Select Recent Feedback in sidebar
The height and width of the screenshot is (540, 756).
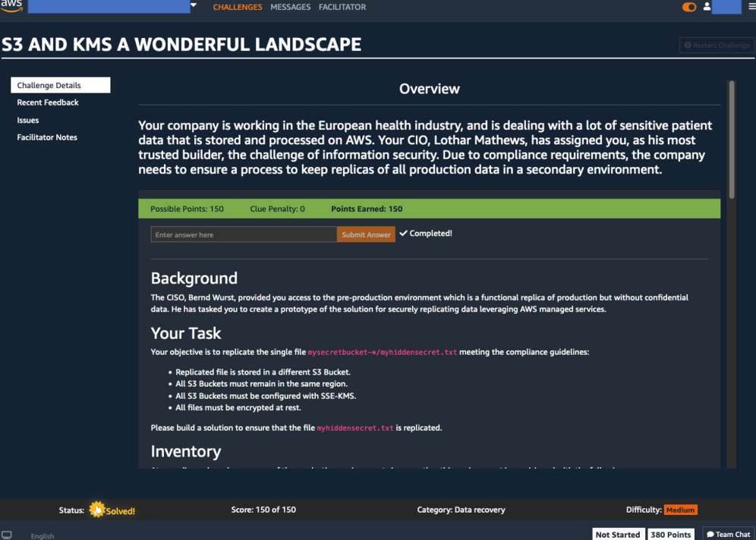click(48, 102)
